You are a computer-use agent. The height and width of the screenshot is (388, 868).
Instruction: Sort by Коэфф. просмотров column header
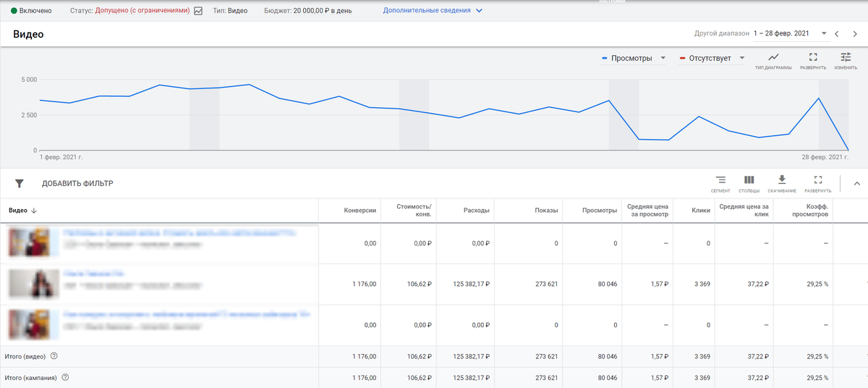coord(810,211)
